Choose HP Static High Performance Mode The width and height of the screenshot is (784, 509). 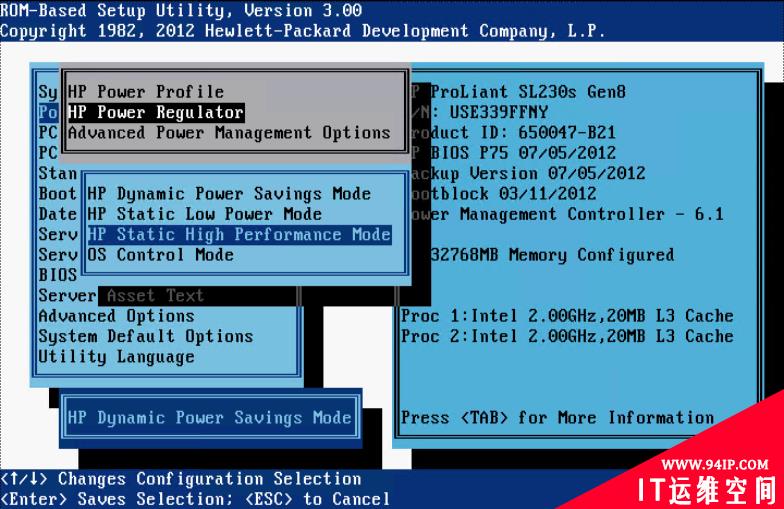coord(239,234)
